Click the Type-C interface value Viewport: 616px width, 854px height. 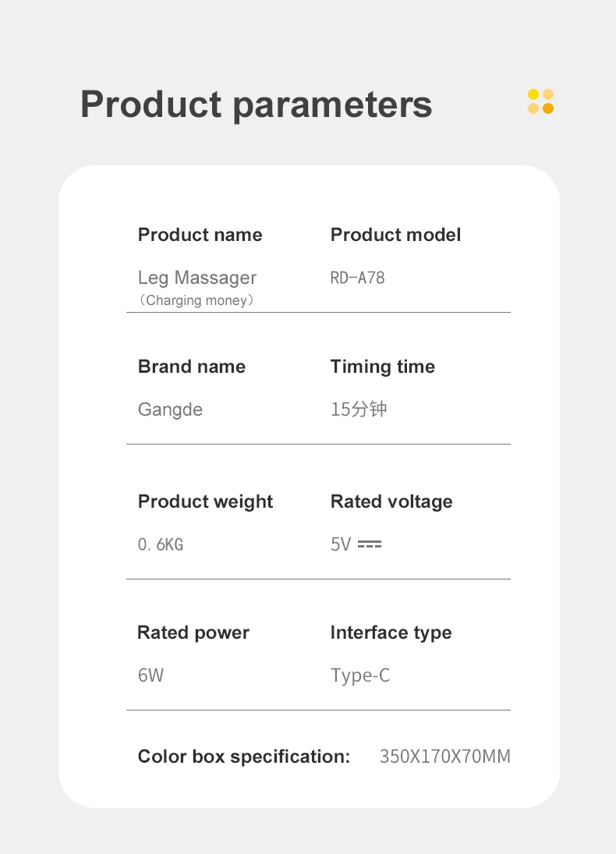pos(359,675)
